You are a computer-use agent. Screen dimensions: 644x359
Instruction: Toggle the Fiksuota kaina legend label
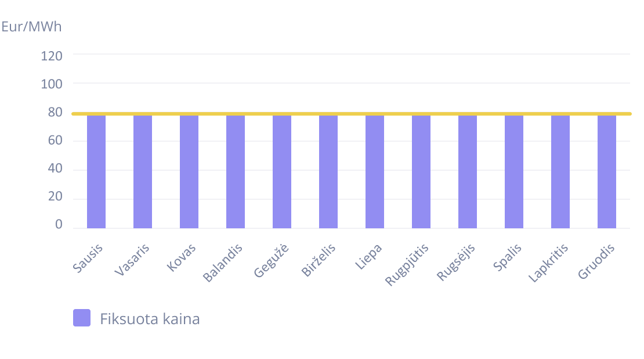tap(150, 319)
